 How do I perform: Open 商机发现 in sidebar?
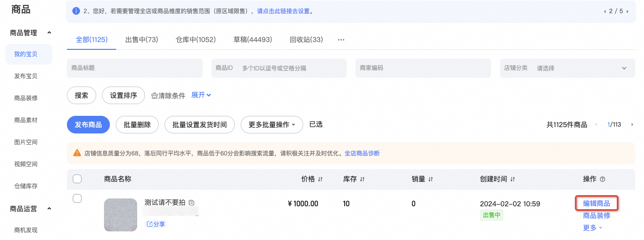click(x=26, y=230)
